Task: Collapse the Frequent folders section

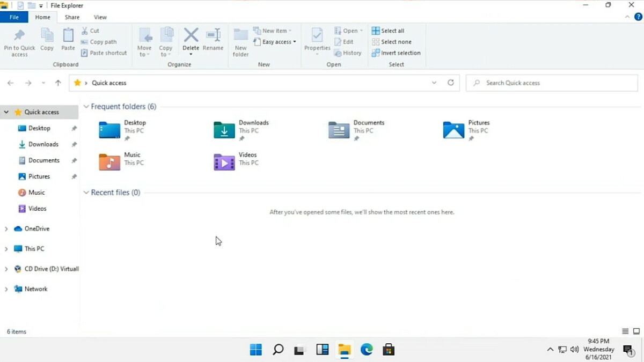Action: tap(86, 106)
